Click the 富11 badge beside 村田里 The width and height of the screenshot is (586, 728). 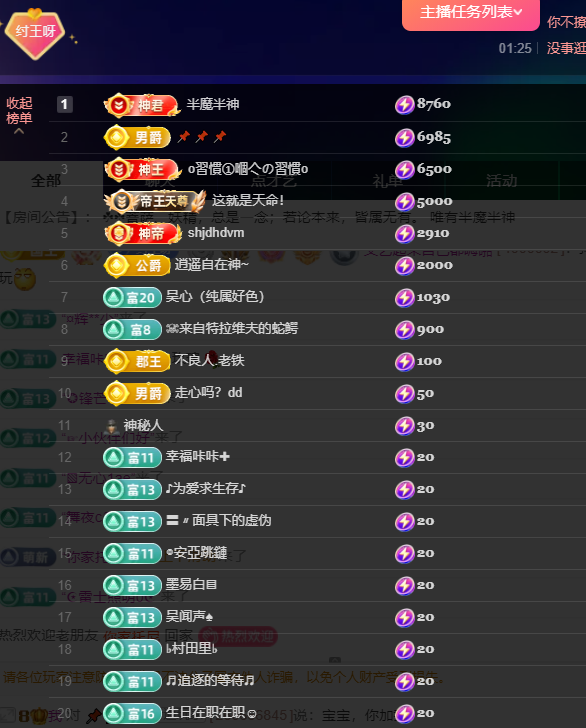coord(132,650)
